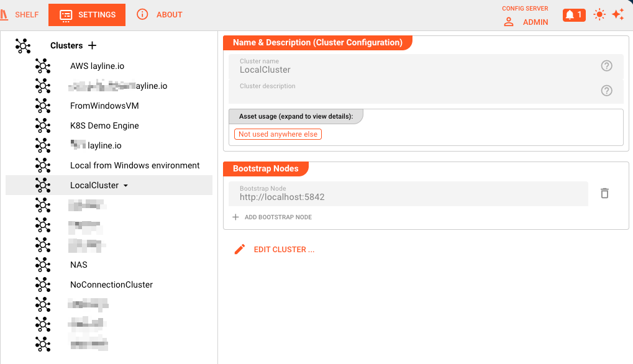The image size is (633, 364).
Task: Click the Not used anywhere else badge
Action: (278, 134)
